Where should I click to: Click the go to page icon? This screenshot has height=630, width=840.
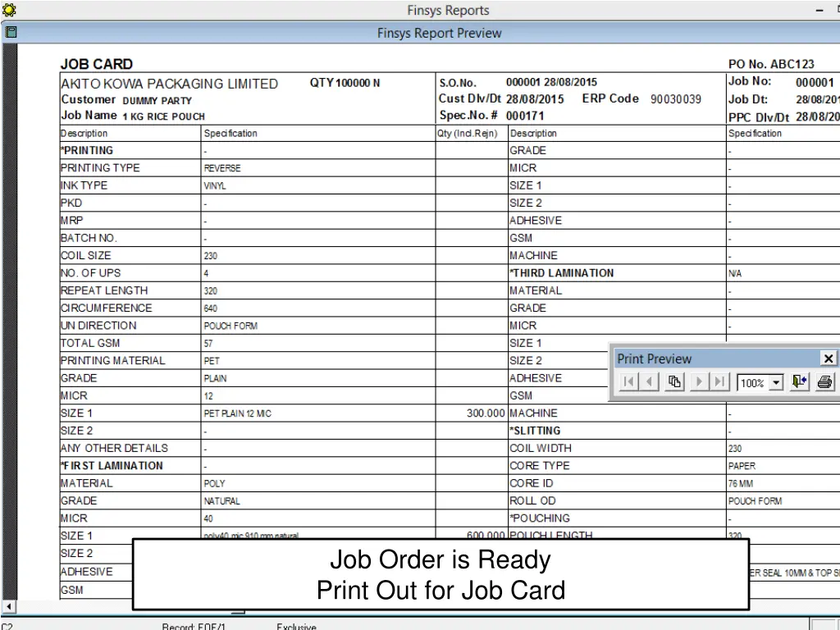tap(674, 382)
